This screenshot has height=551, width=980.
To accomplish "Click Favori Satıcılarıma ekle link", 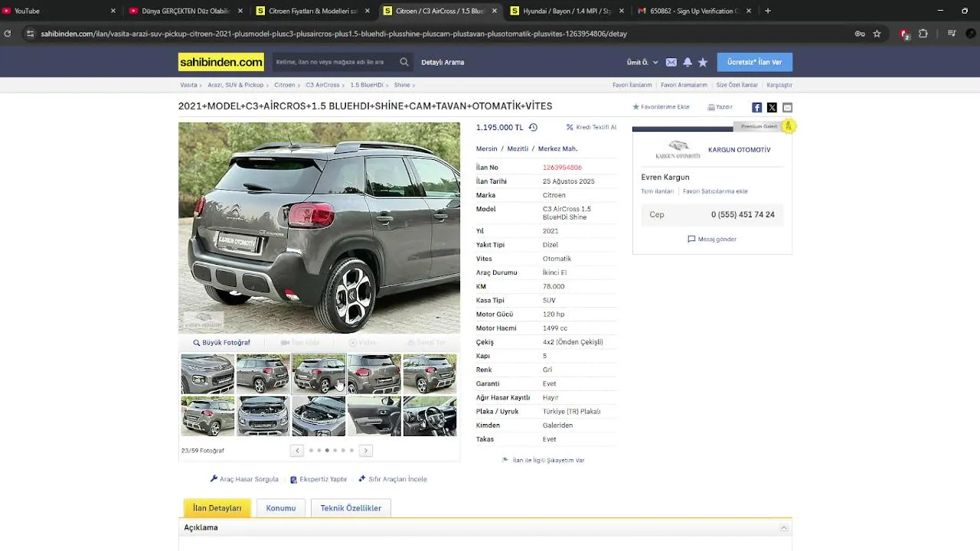I will (x=715, y=191).
